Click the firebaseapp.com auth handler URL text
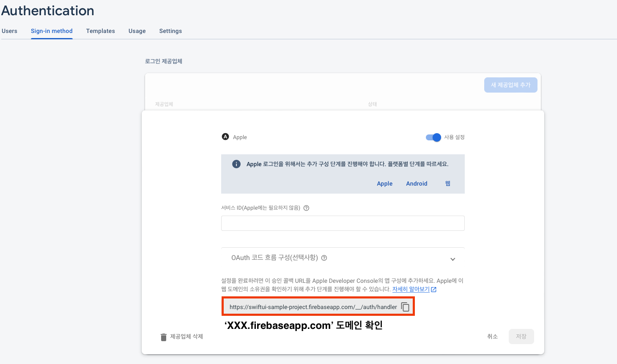 coord(313,307)
